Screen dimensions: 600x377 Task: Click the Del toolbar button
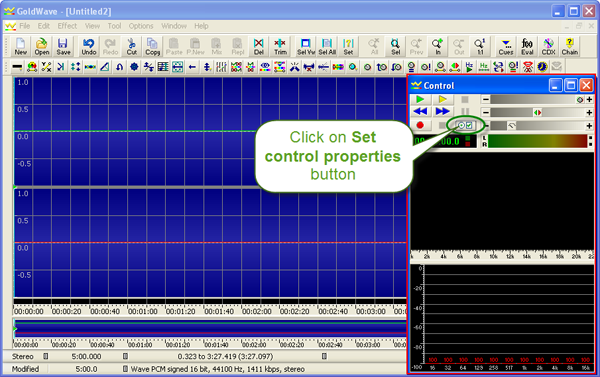click(x=259, y=47)
